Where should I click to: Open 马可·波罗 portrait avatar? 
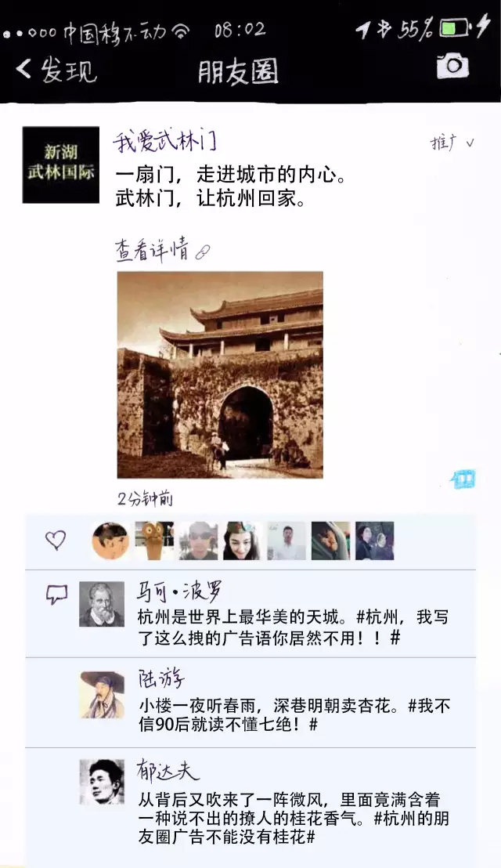point(102,604)
